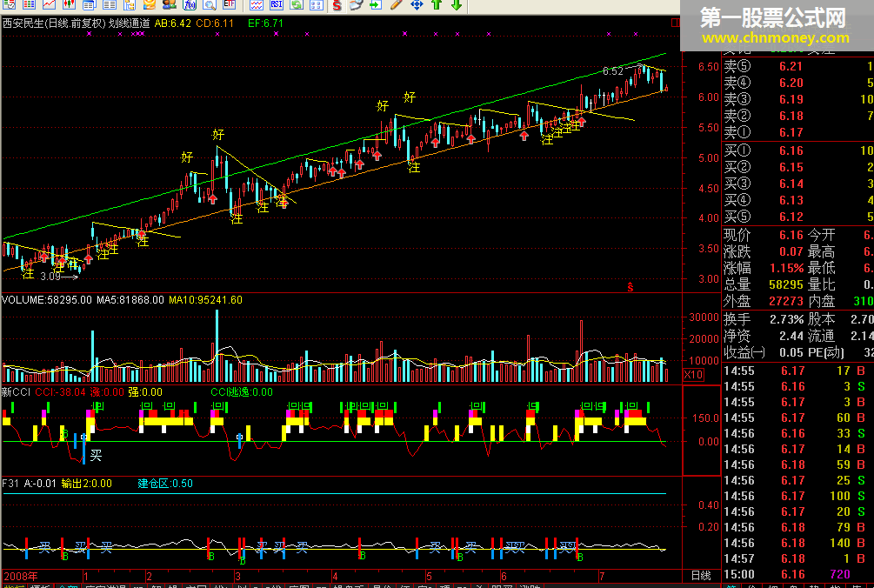Click the EF:6.71 channel value

(x=265, y=23)
